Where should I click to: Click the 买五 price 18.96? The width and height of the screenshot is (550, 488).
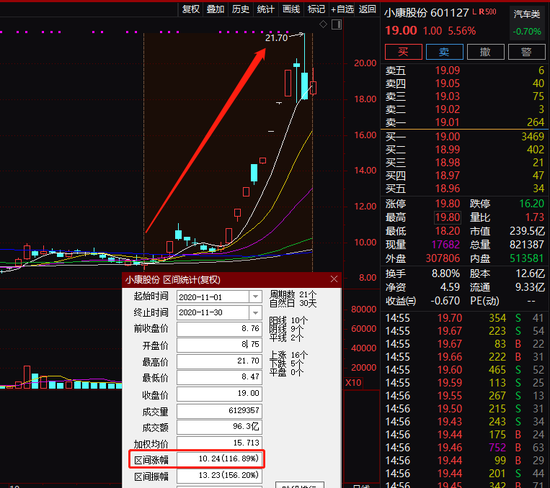coord(447,188)
